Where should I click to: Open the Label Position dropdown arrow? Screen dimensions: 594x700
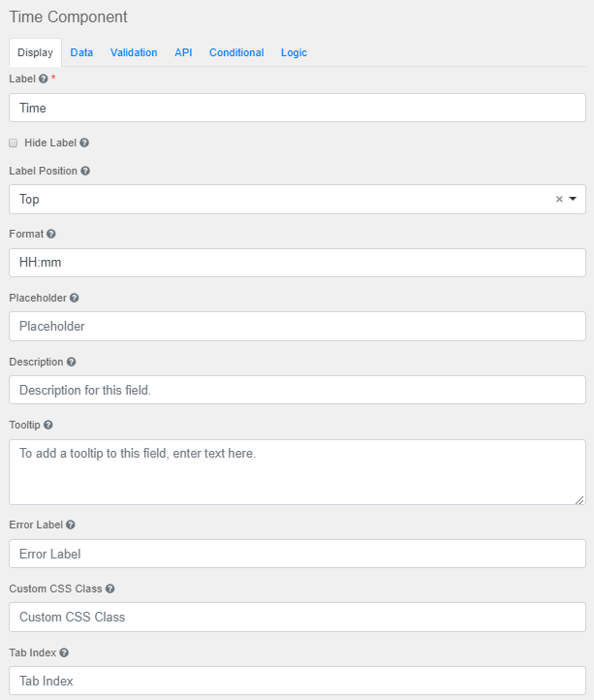[x=573, y=199]
